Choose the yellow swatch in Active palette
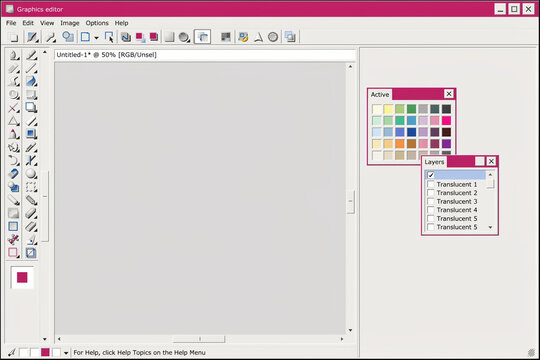The width and height of the screenshot is (540, 360). click(388, 109)
